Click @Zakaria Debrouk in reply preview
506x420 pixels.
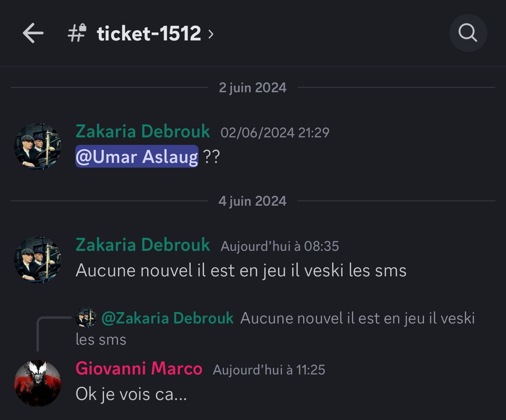(x=167, y=318)
